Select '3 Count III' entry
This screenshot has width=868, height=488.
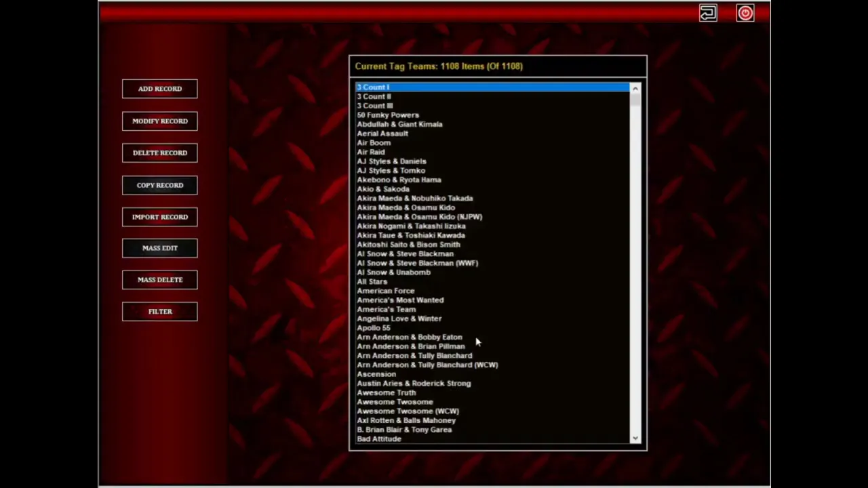point(493,106)
